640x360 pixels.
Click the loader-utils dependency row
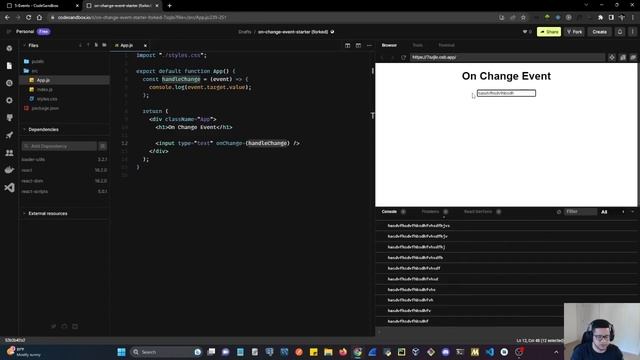point(64,160)
